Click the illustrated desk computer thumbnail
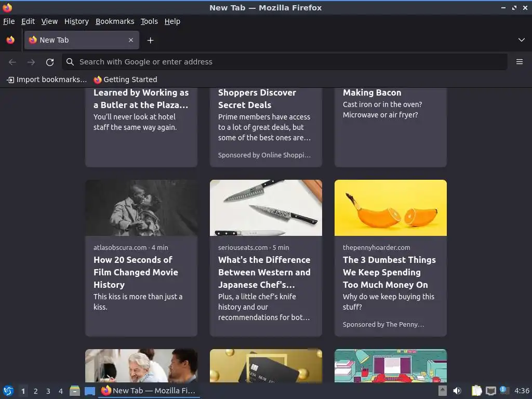Viewport: 532px width, 399px height. [x=391, y=366]
